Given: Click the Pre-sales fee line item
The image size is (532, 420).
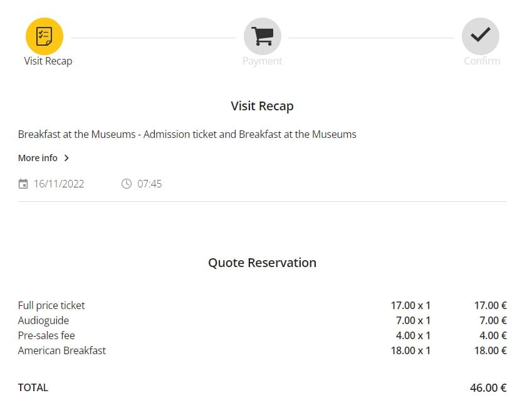Looking at the screenshot, I should [46, 335].
